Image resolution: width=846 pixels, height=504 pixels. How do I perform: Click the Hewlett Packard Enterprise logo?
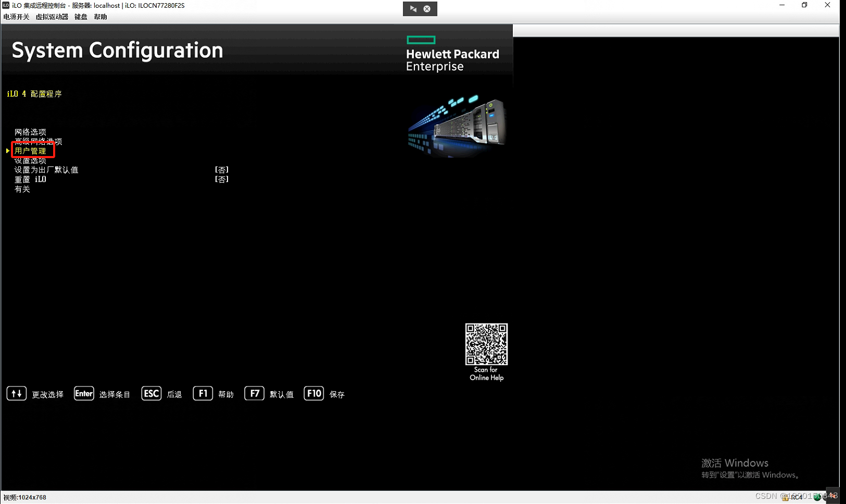tap(452, 54)
